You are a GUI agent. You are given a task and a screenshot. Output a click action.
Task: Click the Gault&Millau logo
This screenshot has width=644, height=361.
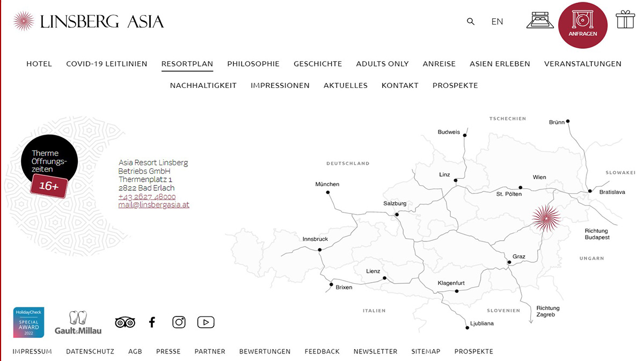click(78, 323)
